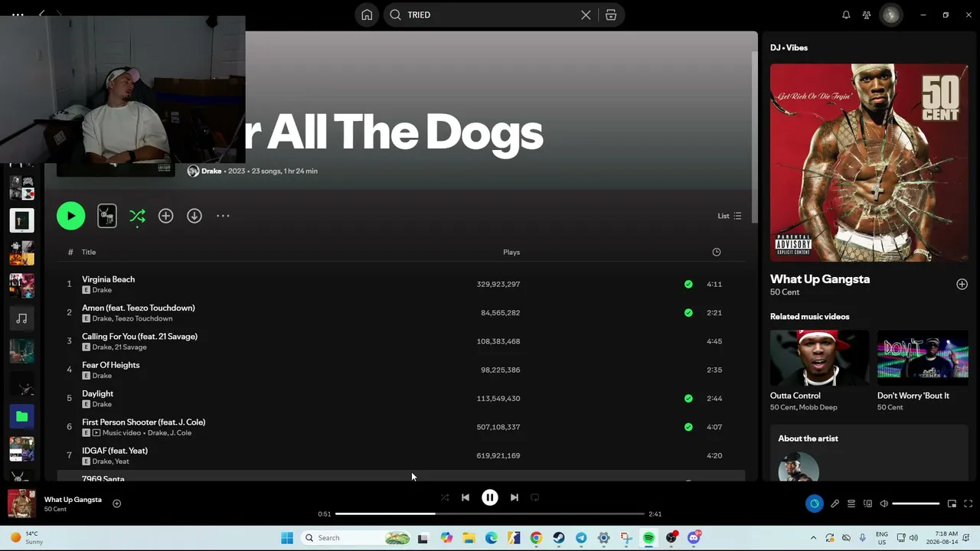Click the now playing cover in player bar

point(21,504)
